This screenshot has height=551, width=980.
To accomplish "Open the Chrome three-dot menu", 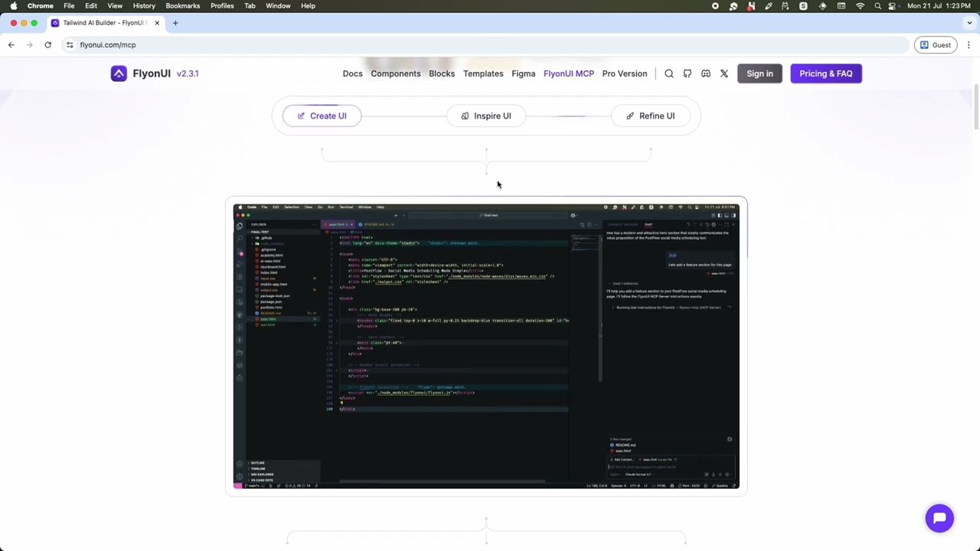I will (x=969, y=45).
